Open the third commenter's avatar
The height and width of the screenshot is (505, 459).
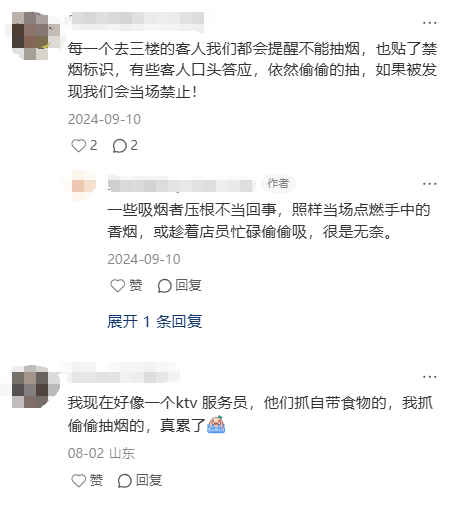tap(31, 387)
